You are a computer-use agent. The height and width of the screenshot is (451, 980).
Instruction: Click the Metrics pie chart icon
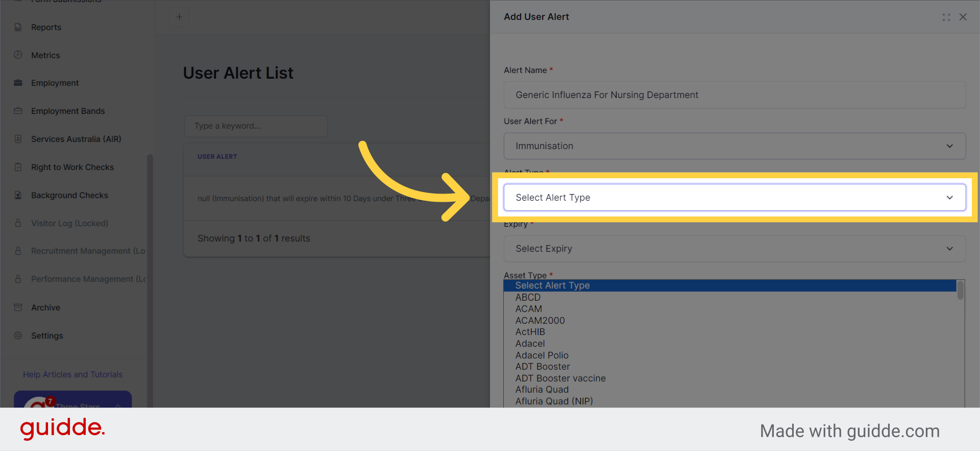click(18, 55)
